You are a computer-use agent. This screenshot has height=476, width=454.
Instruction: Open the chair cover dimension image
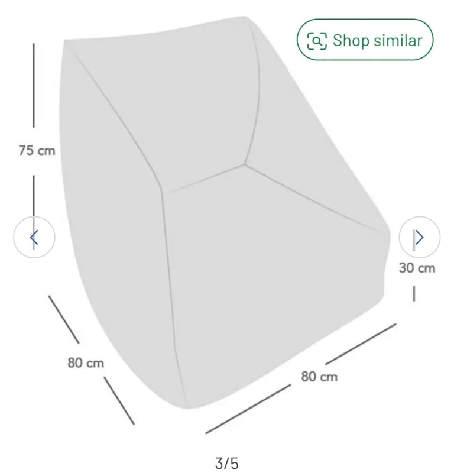pyautogui.click(x=225, y=212)
